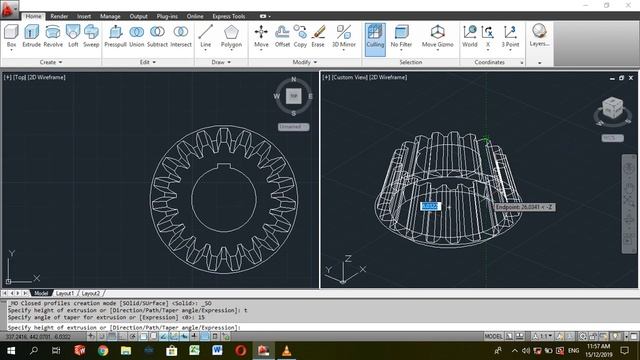The width and height of the screenshot is (640, 360).
Task: Expand the Modify panel dropdown
Action: 305,62
